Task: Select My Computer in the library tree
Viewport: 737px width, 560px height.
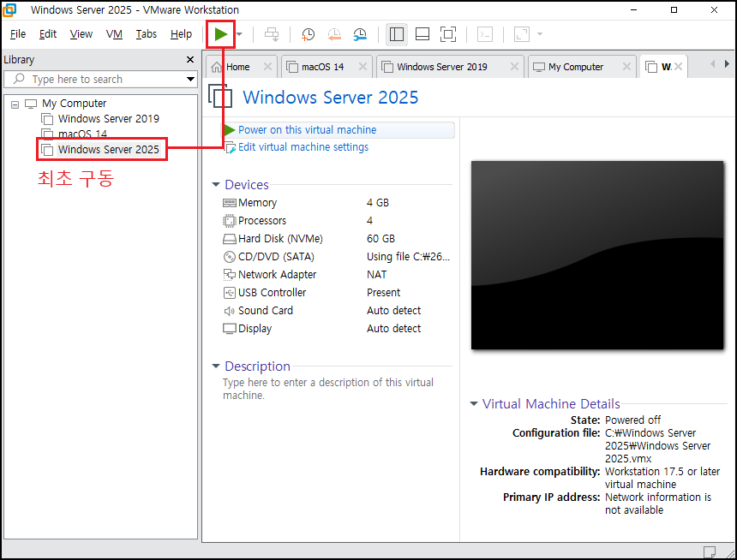Action: [75, 104]
